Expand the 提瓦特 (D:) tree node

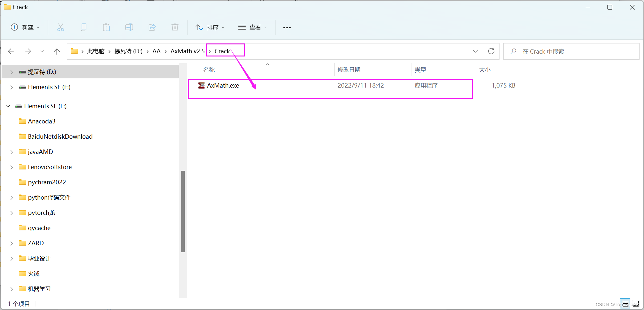coord(12,72)
